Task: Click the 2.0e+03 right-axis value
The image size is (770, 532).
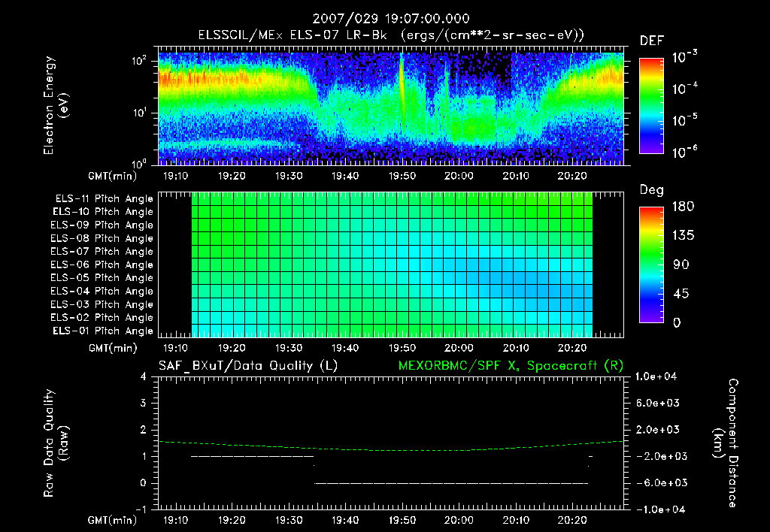Action: click(657, 430)
